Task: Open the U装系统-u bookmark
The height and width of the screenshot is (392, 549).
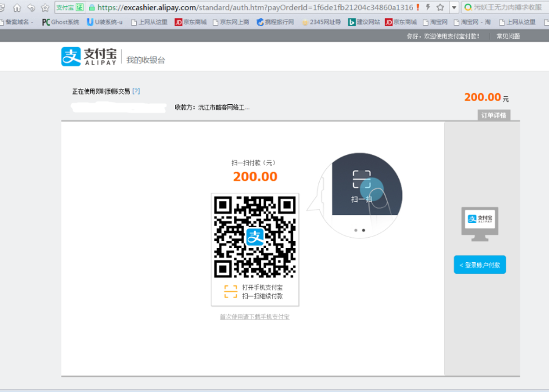Action: click(x=105, y=22)
